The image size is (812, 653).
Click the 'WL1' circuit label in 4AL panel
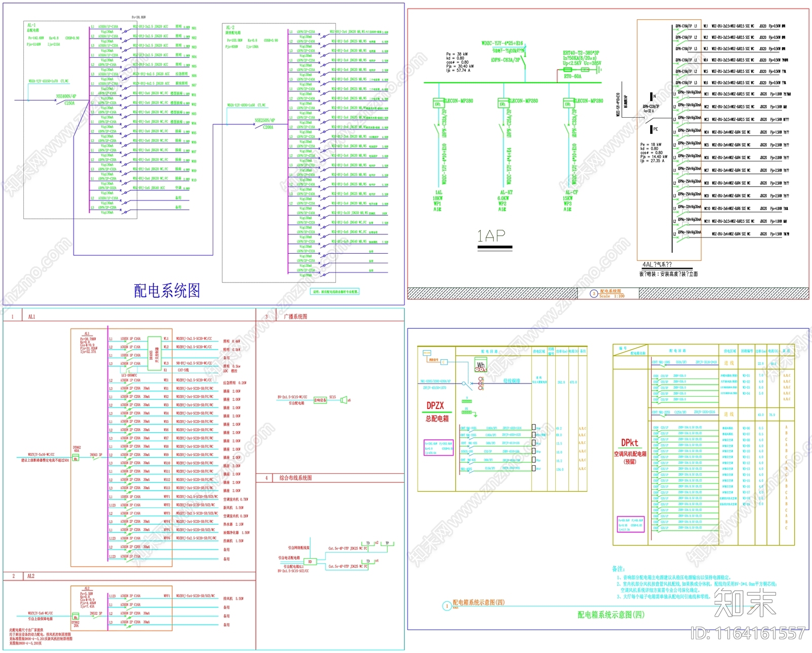pos(705,26)
